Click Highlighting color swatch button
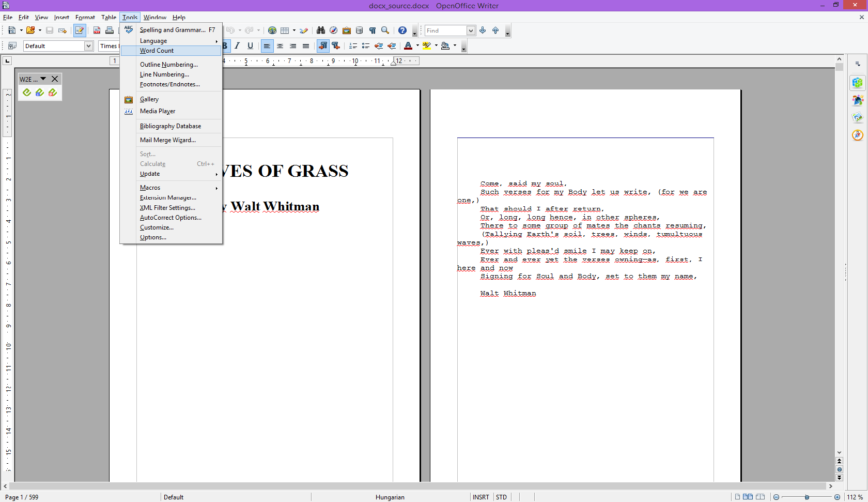Viewport: 868px width, 502px height. (x=427, y=46)
